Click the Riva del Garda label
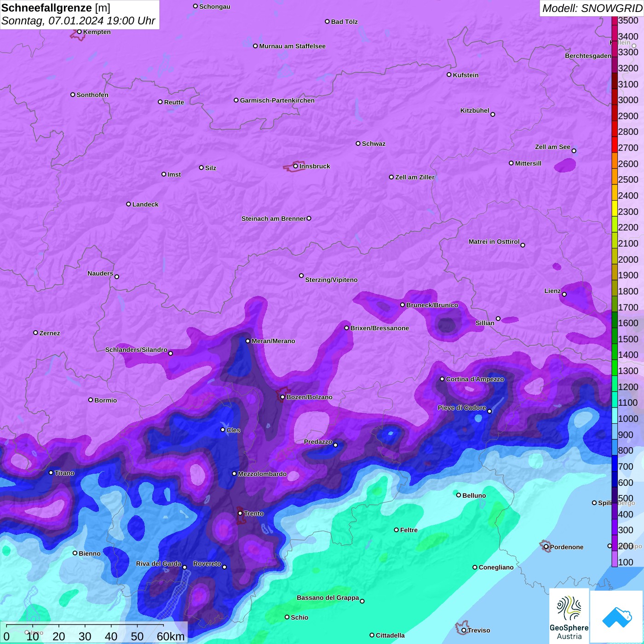 click(x=159, y=563)
